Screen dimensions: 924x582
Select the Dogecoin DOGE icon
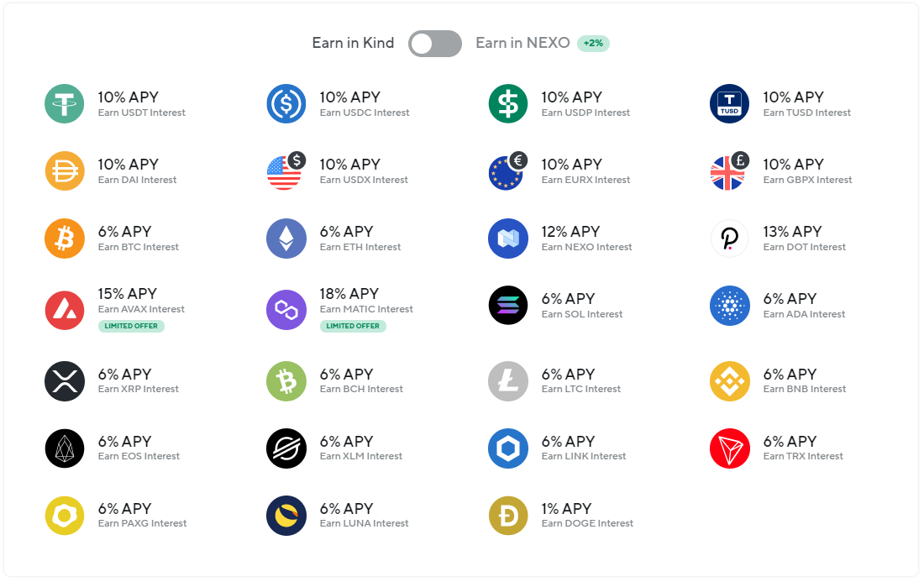pos(508,516)
